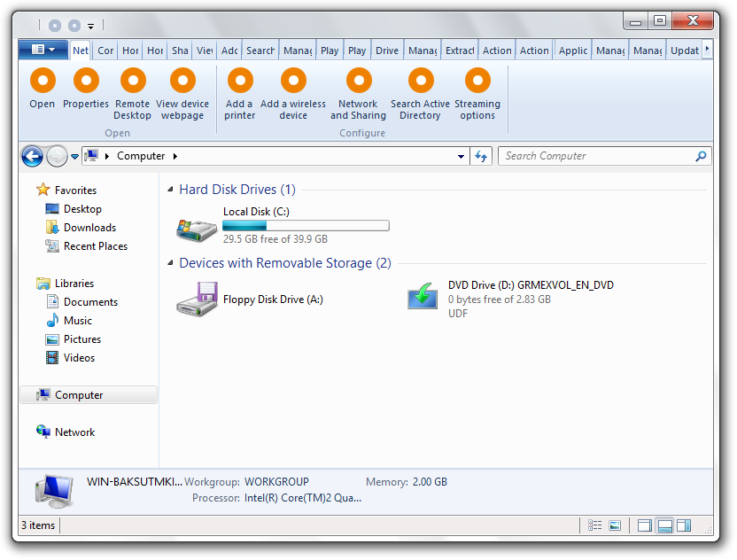737x560 pixels.
Task: Switch to the Extract ribbon tab
Action: click(x=460, y=51)
